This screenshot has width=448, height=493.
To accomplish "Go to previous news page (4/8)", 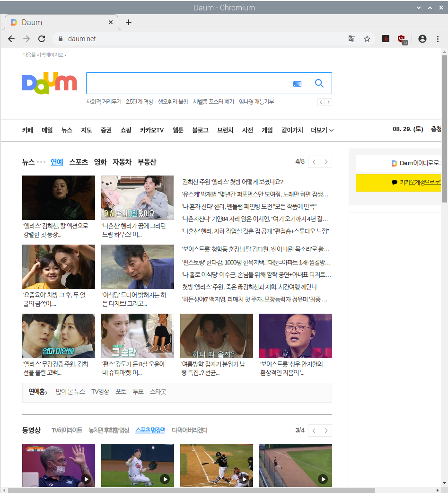I will 314,162.
